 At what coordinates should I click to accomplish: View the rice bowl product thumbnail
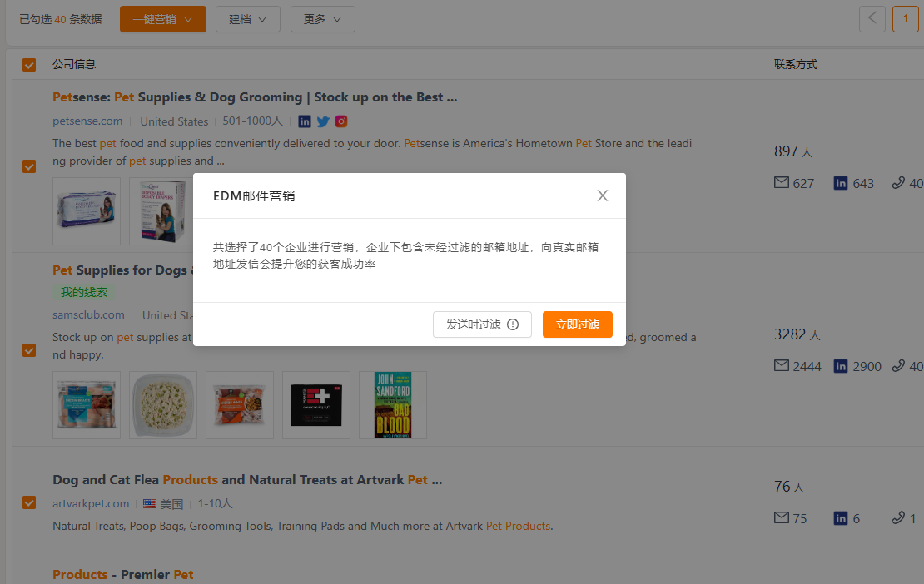click(163, 405)
